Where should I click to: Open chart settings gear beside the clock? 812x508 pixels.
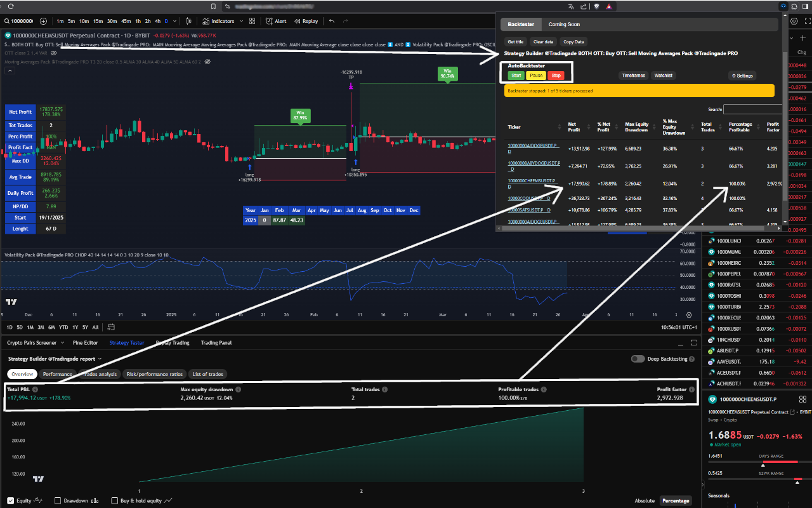689,315
